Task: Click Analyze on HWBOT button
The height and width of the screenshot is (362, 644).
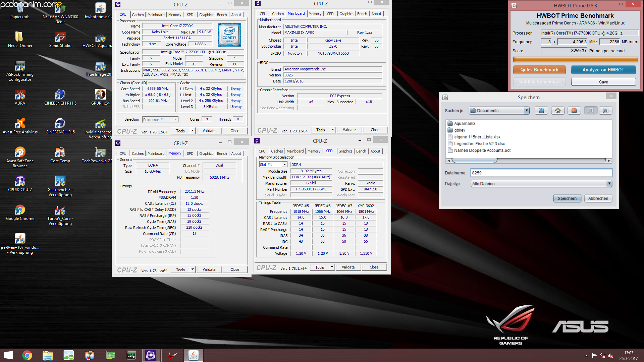Action: point(603,70)
